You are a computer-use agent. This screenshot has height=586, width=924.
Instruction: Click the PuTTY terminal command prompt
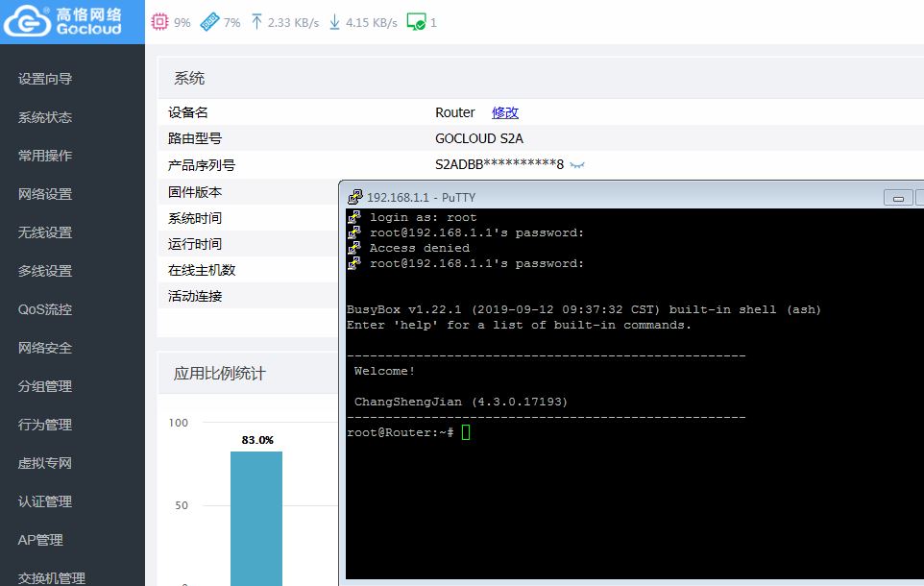pyautogui.click(x=466, y=433)
